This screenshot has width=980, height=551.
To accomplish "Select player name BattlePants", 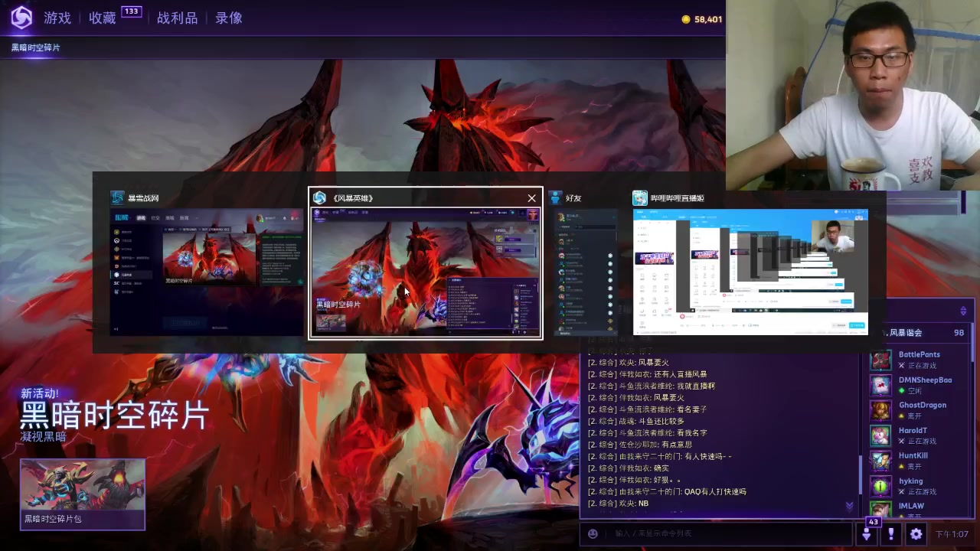I will coord(919,354).
